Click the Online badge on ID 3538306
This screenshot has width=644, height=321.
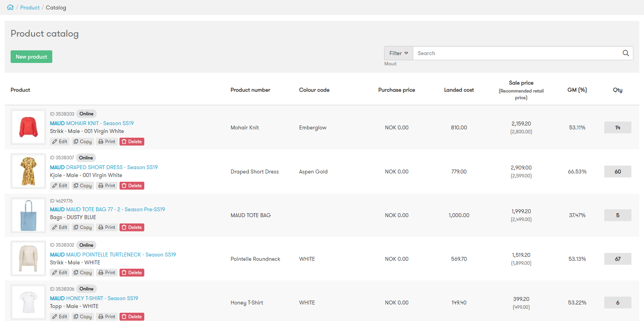pyautogui.click(x=86, y=289)
